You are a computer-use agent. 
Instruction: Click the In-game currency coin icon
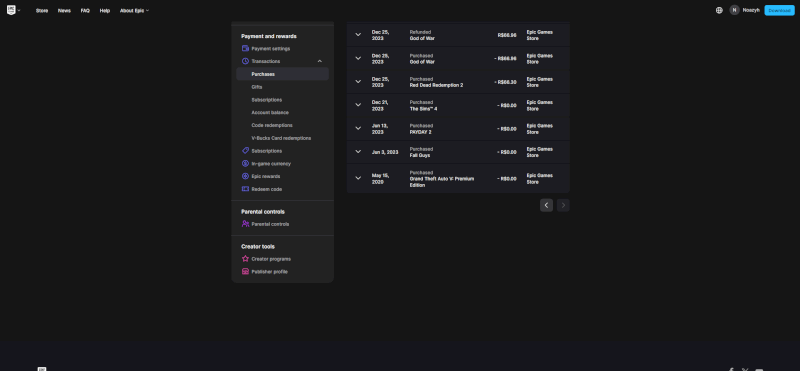tap(245, 164)
